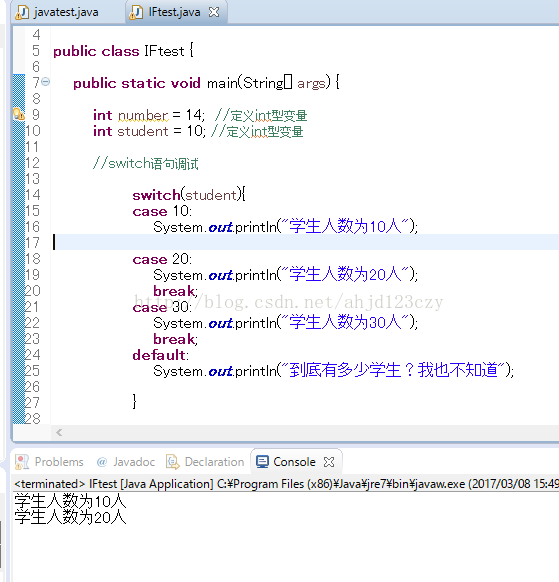Click the Declaration view icon
This screenshot has width=559, height=582.
click(x=173, y=462)
